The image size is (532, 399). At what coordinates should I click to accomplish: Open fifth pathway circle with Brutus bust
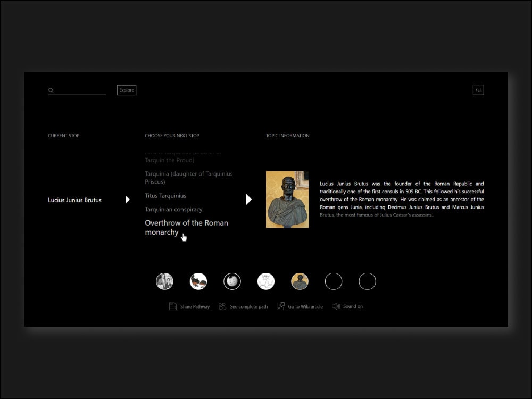(300, 281)
